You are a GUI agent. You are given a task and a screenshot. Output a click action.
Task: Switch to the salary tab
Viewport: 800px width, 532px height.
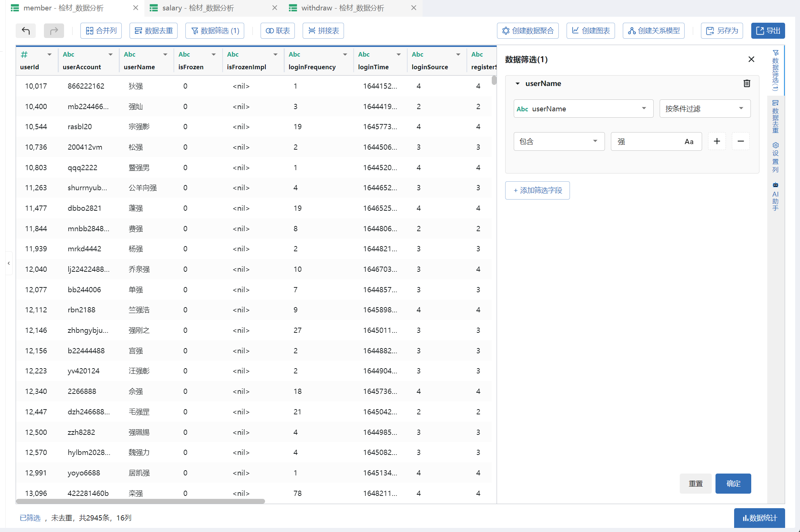click(x=198, y=8)
